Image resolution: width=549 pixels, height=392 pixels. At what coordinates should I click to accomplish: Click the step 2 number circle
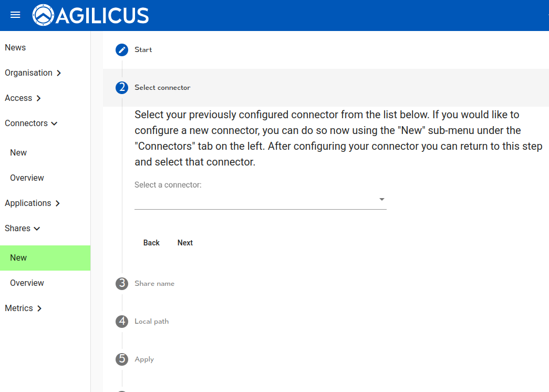(x=122, y=88)
